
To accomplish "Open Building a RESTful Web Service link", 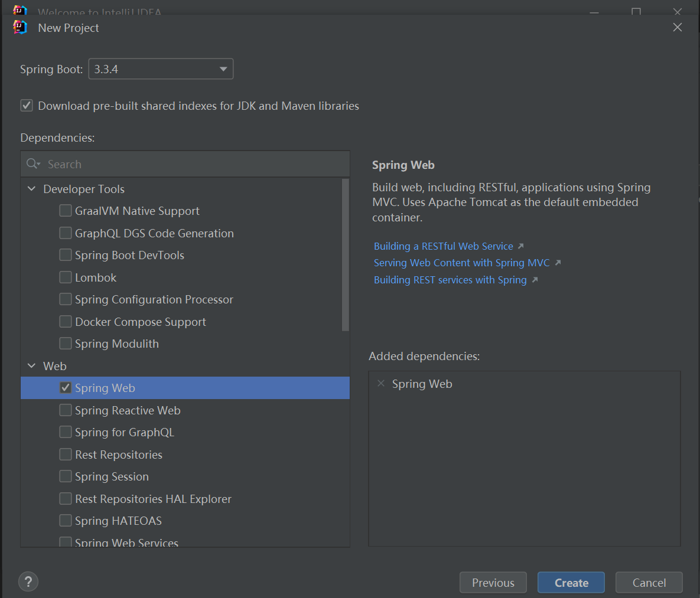I will [443, 246].
